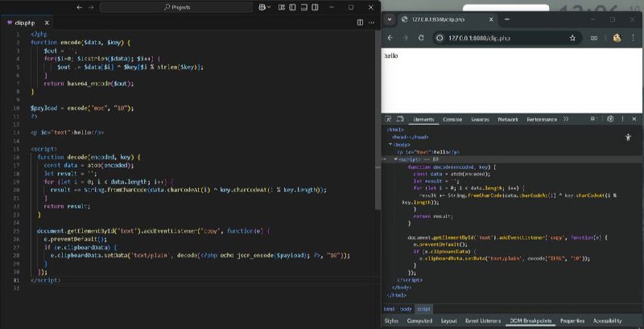Click the closing </html> tag in Elements
The width and height of the screenshot is (644, 329).
pyautogui.click(x=396, y=295)
